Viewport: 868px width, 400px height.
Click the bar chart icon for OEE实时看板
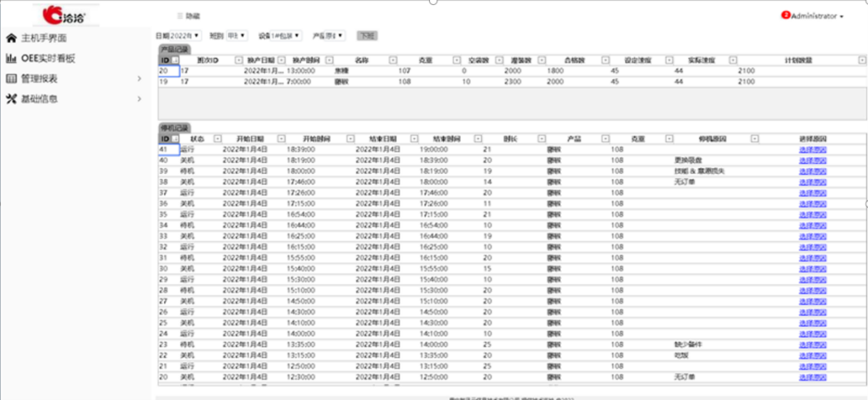tap(12, 59)
